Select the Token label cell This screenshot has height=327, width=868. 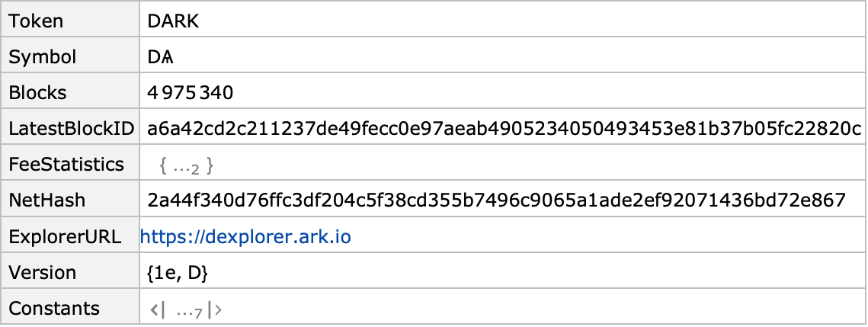[x=70, y=21]
